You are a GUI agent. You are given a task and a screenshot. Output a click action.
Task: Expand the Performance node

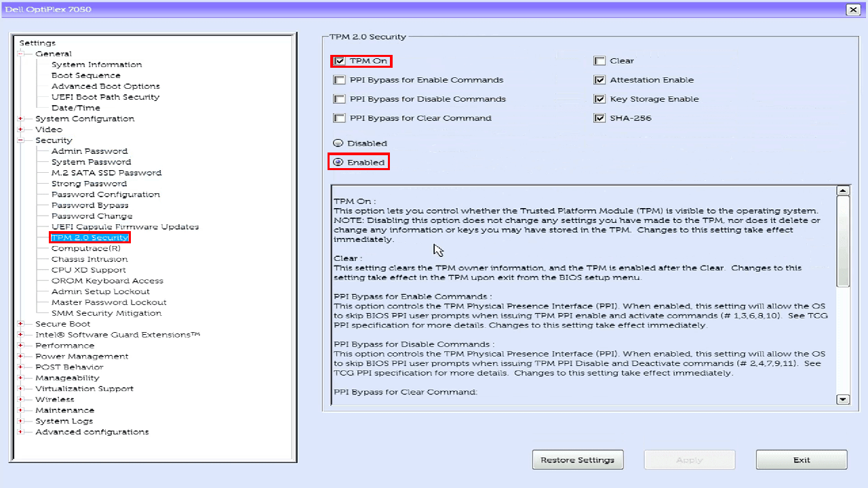(21, 346)
